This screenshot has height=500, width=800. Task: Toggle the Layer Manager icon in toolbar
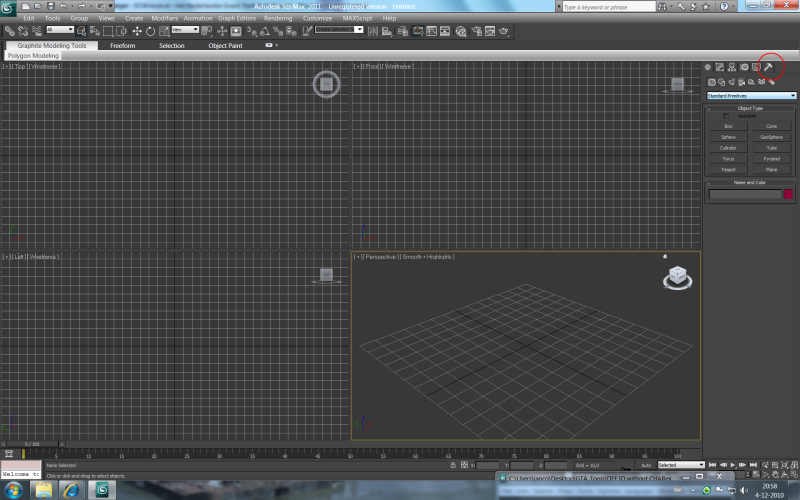pyautogui.click(x=403, y=31)
